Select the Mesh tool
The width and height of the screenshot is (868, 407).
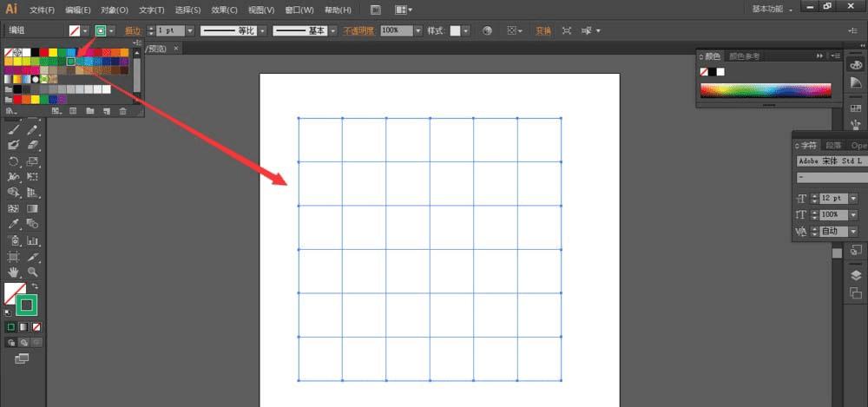click(x=14, y=209)
